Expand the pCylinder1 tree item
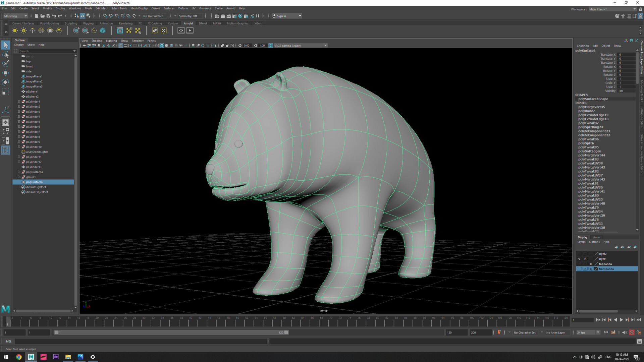 tap(19, 102)
